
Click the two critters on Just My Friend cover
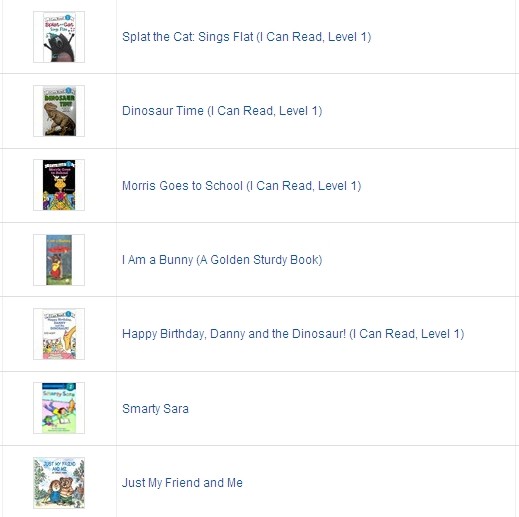[59, 490]
